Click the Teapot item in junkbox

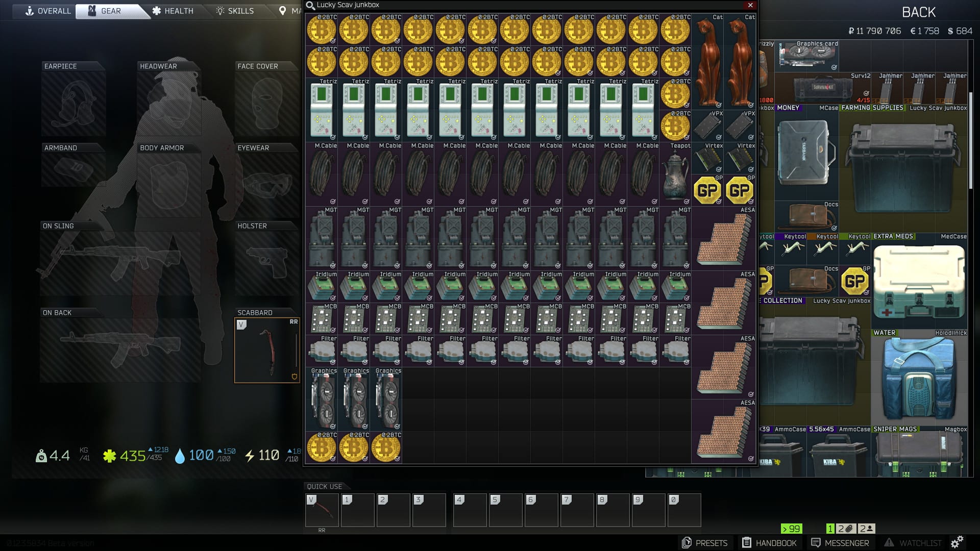(x=675, y=174)
